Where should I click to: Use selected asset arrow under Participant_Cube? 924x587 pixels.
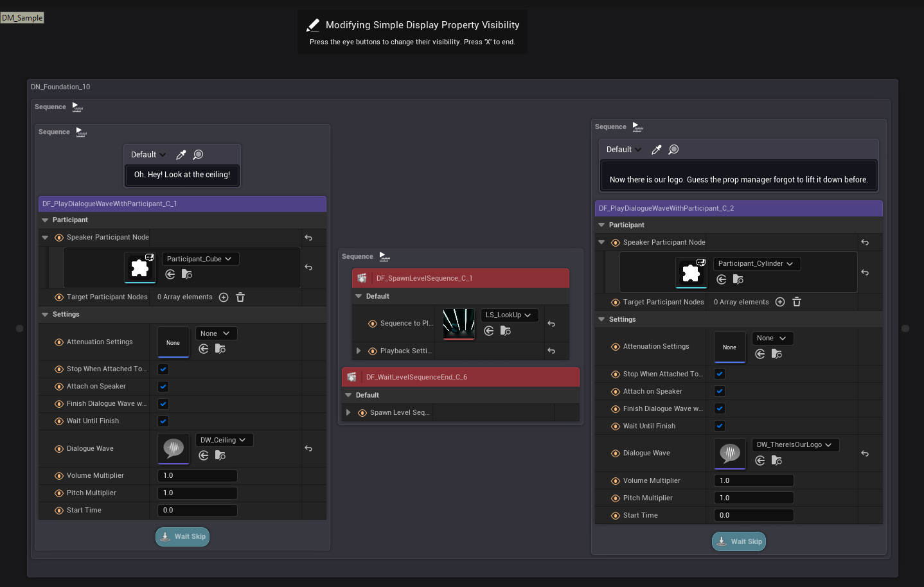click(170, 274)
